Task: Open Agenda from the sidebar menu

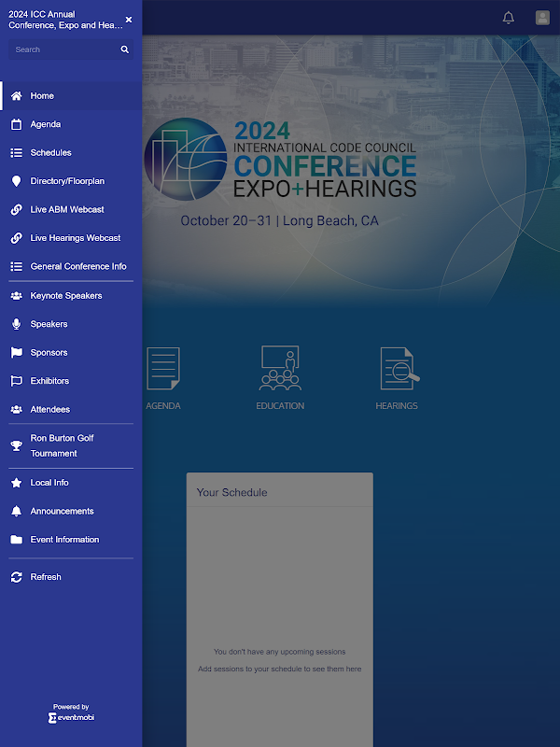Action: [71, 124]
